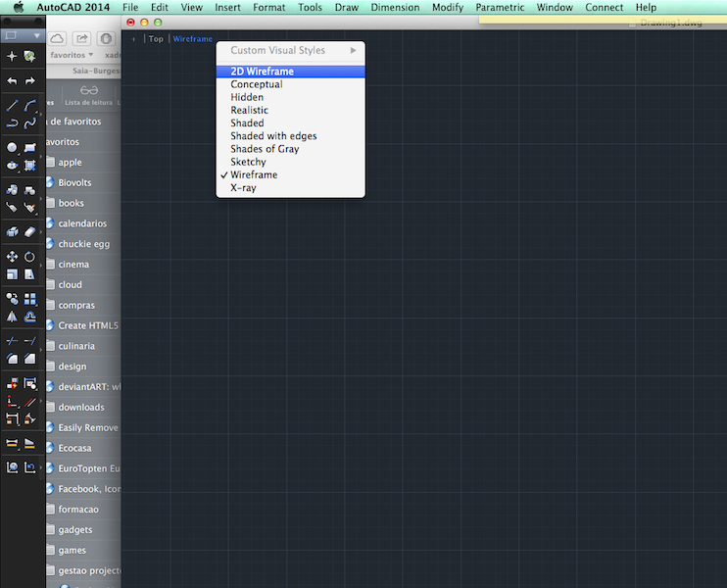Select the Extend tool

tap(30, 341)
